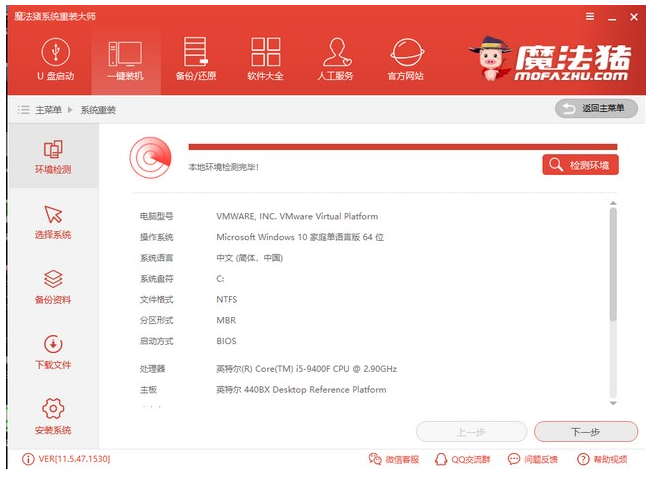Select 环境检测 step in sidebar
This screenshot has height=491, width=655.
click(x=53, y=158)
